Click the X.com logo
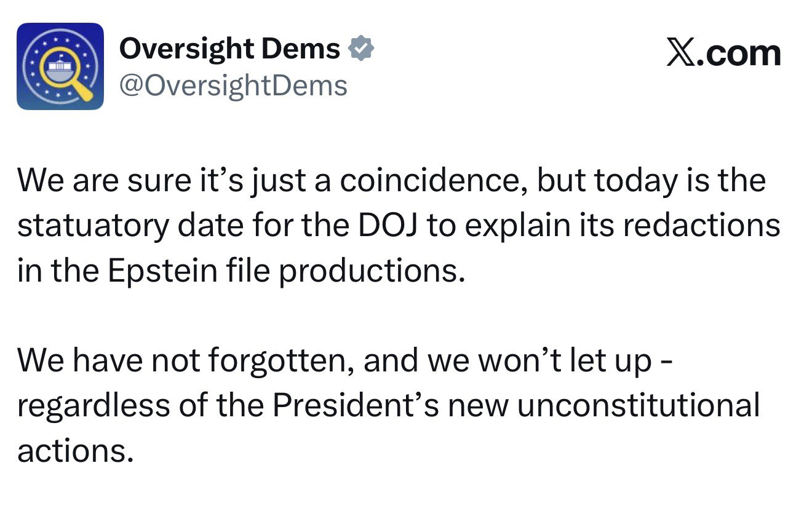This screenshot has width=812, height=511. [x=724, y=53]
